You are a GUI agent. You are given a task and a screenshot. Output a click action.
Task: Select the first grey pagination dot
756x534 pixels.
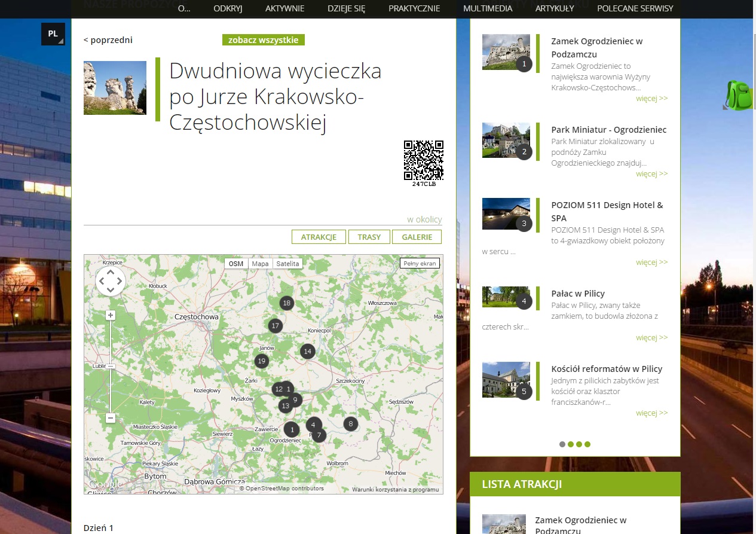pos(562,444)
